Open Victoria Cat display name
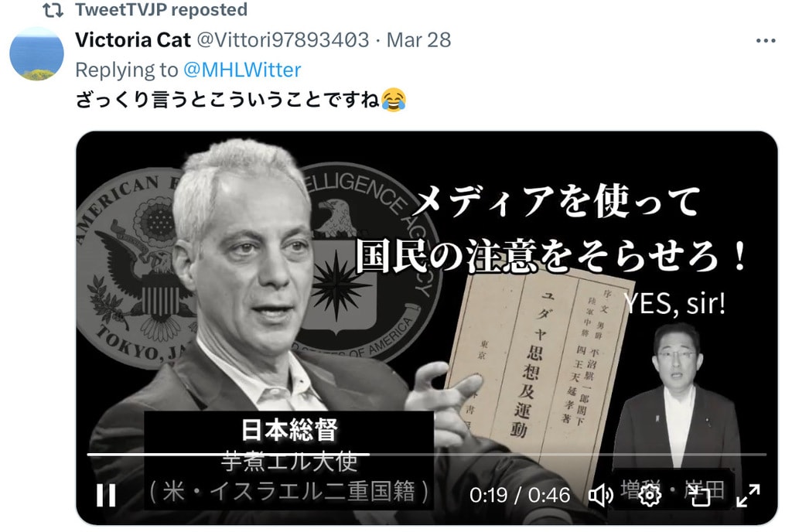This screenshot has width=792, height=532. 133,40
